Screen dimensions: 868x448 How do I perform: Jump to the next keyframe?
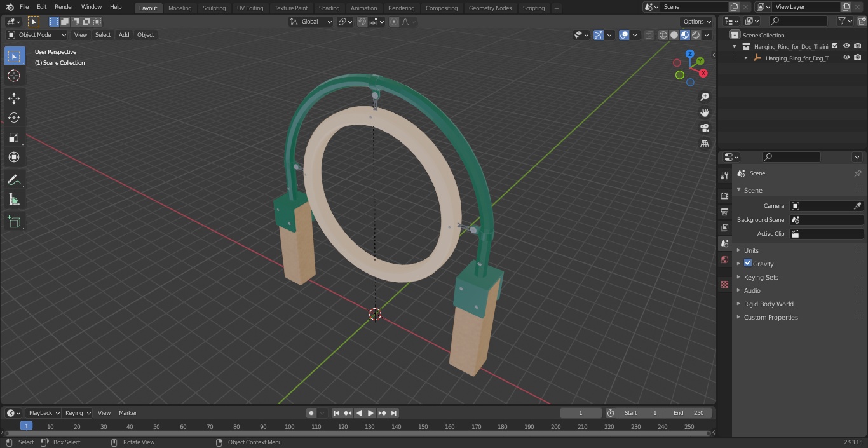tap(382, 413)
